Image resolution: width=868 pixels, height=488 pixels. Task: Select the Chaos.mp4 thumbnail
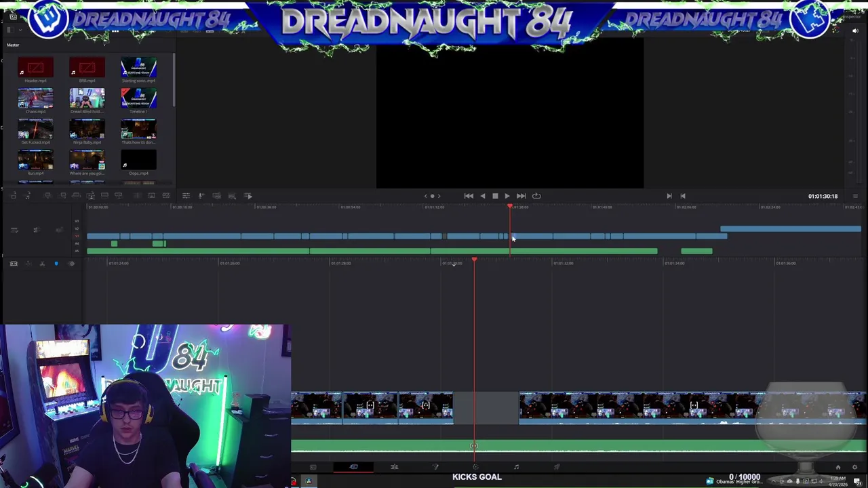[x=35, y=98]
